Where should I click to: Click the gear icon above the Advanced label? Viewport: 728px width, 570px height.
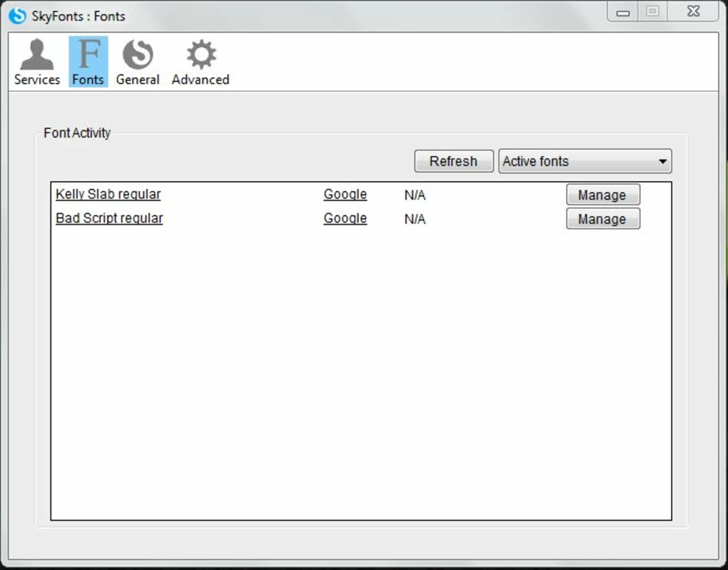click(200, 52)
